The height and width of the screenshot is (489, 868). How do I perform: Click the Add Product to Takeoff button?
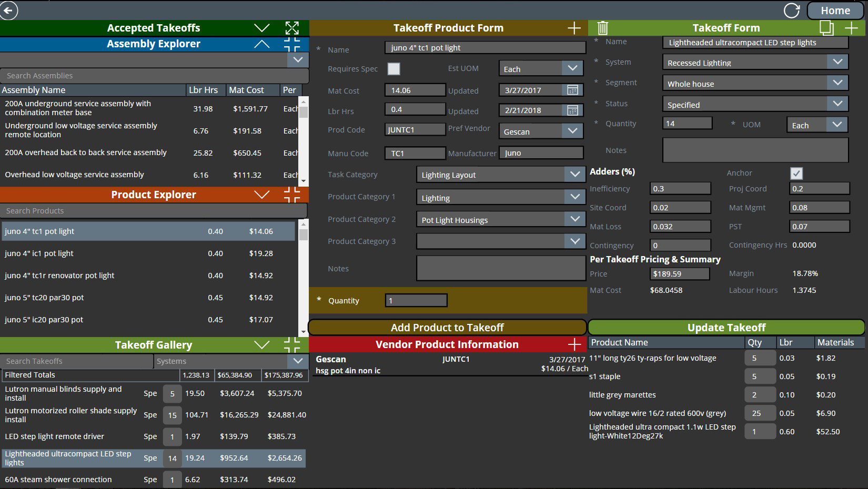tap(447, 327)
